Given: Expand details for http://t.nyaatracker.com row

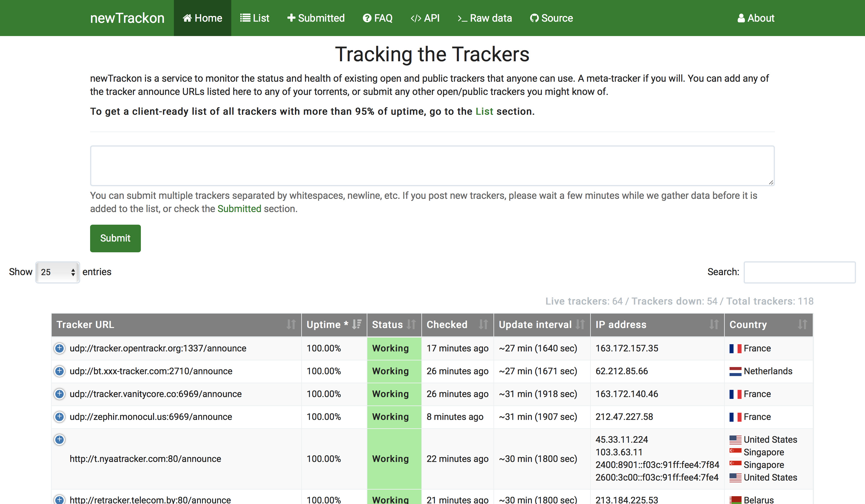Looking at the screenshot, I should (59, 439).
